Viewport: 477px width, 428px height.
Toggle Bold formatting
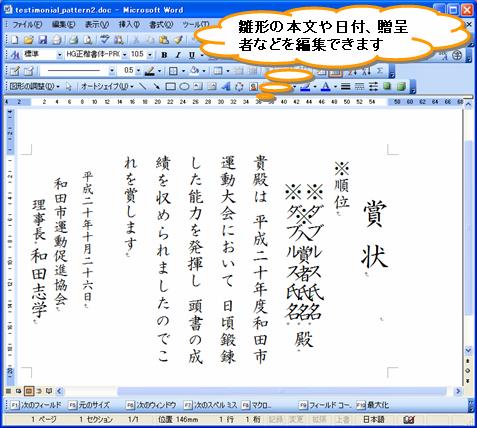[164, 55]
